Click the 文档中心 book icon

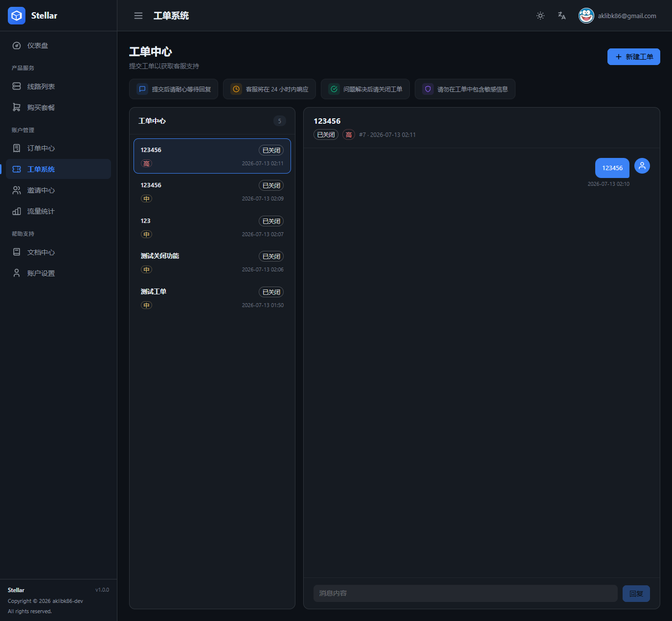pyautogui.click(x=17, y=252)
